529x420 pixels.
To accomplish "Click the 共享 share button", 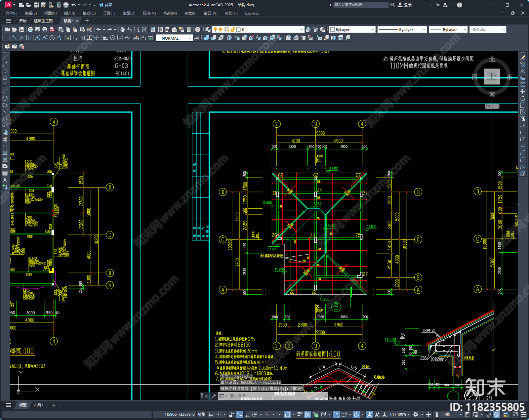I will [x=105, y=5].
